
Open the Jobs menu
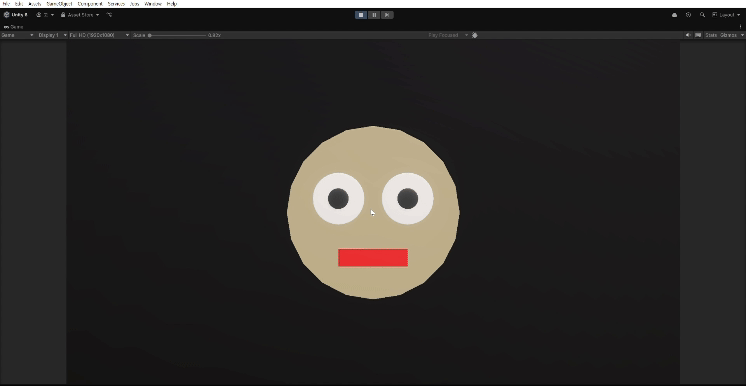135,4
